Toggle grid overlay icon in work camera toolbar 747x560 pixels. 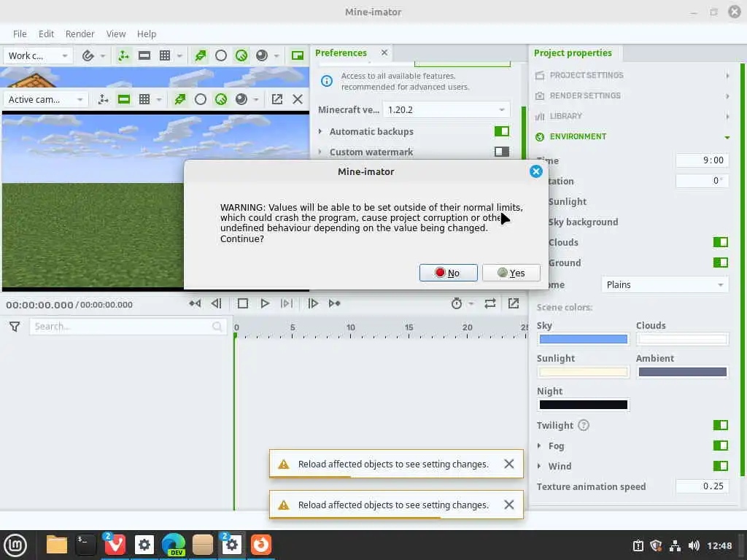tap(165, 55)
